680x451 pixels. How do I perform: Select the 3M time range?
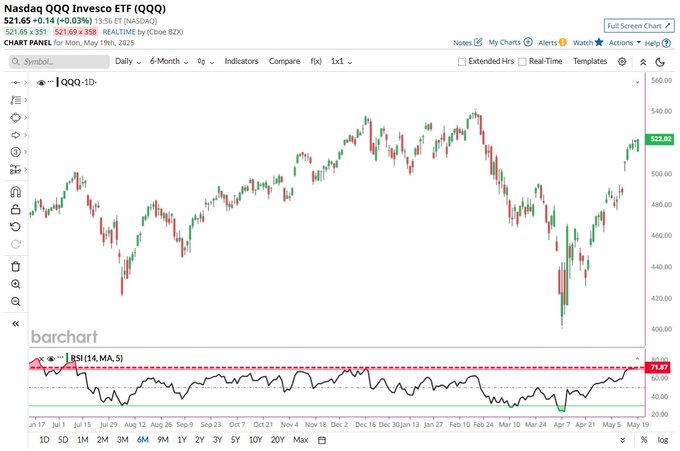click(x=122, y=440)
